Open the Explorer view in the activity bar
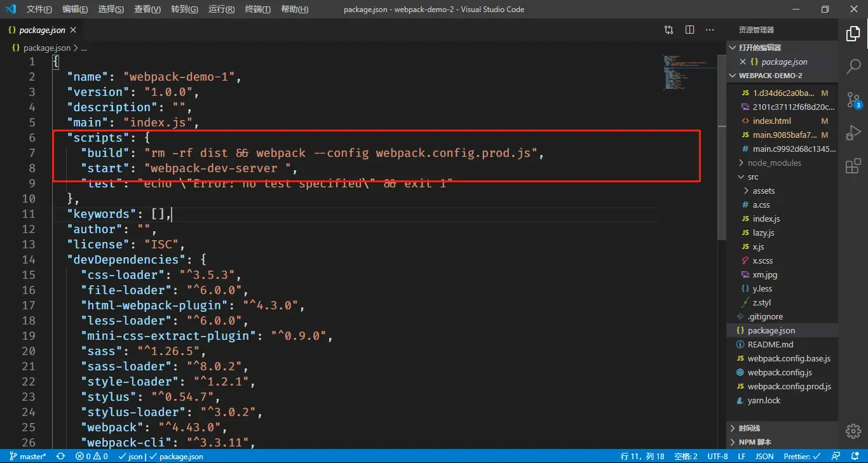 (x=853, y=34)
